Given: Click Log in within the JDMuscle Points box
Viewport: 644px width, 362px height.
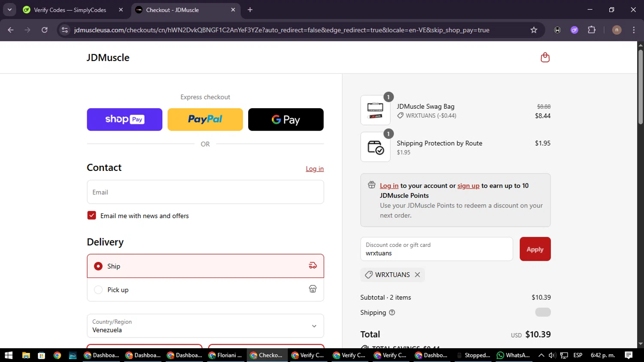Looking at the screenshot, I should coord(389,186).
